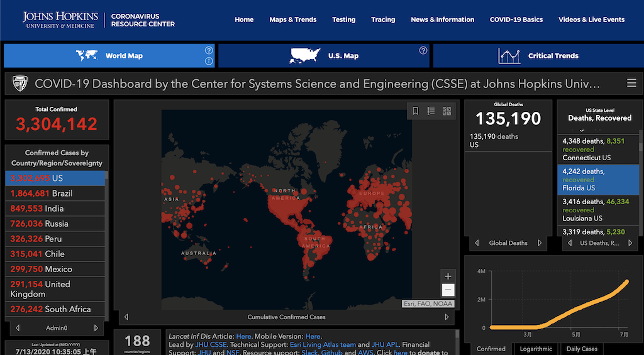644x355 pixels.
Task: Select Louisiana US state entry
Action: tap(598, 210)
